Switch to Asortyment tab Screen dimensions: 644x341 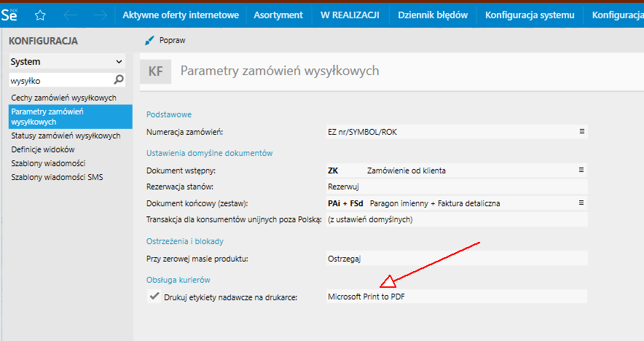pyautogui.click(x=278, y=15)
